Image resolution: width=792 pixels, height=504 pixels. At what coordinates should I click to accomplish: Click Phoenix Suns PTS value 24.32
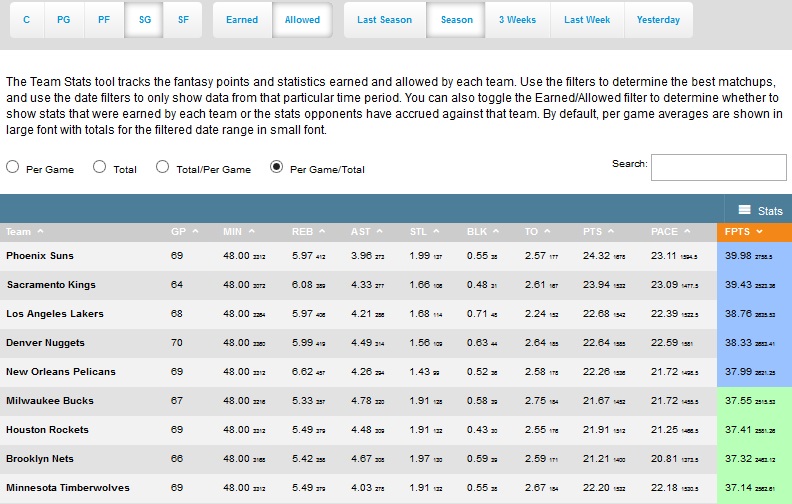coord(596,256)
